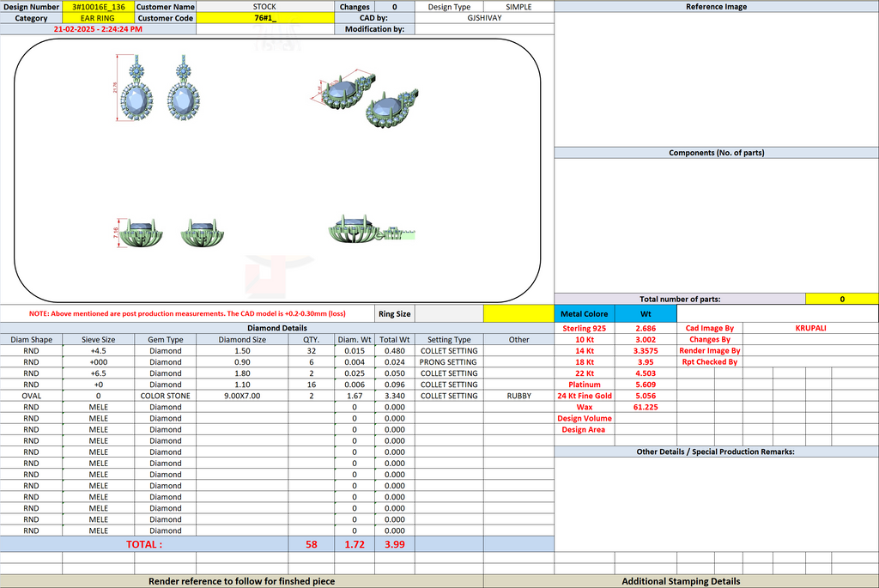Select the SIMPLE design type cell
This screenshot has height=588, width=879.
coord(518,7)
